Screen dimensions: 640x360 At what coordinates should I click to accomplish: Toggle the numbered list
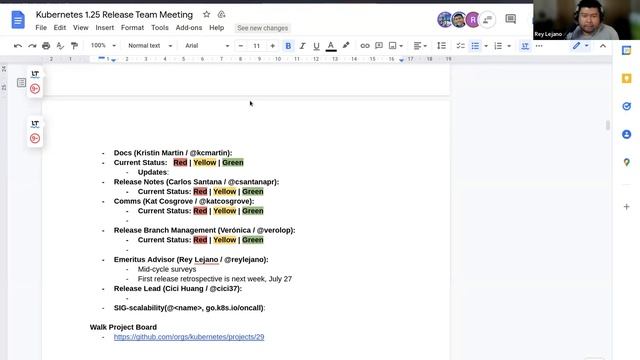point(498,46)
